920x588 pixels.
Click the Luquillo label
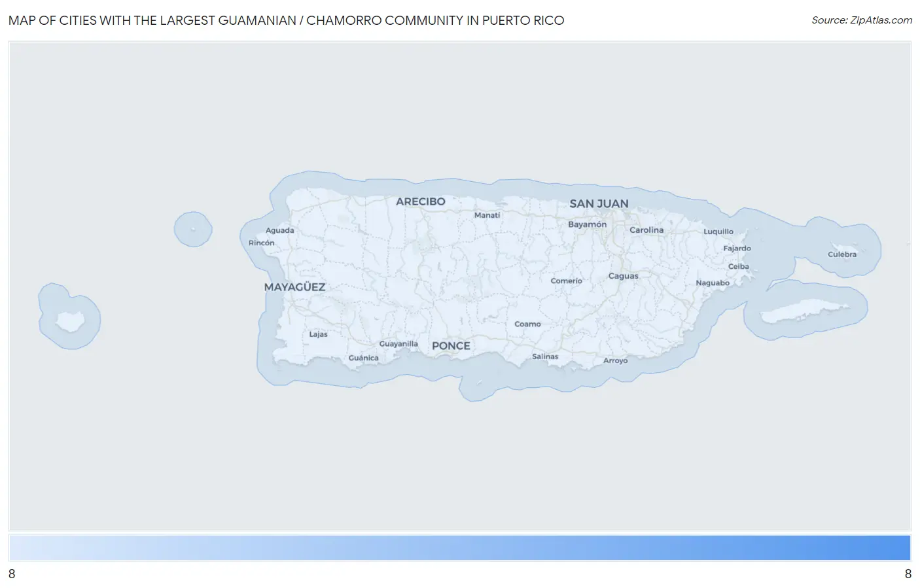pos(718,232)
